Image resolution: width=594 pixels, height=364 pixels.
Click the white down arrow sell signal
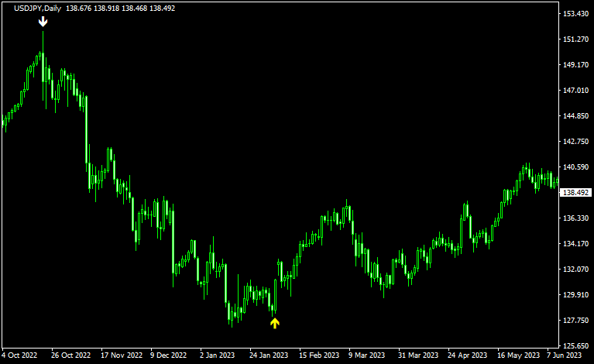(43, 21)
